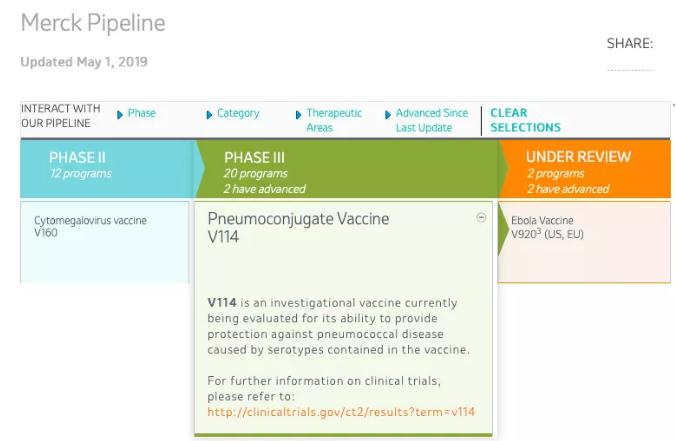Toggle the Advanced Since Last Update filter
This screenshot has width=676, height=441.
431,120
